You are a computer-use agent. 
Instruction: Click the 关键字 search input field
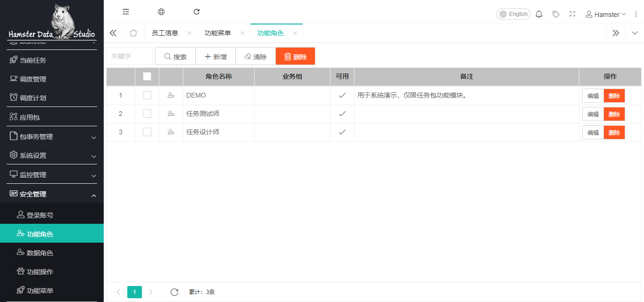pyautogui.click(x=130, y=56)
